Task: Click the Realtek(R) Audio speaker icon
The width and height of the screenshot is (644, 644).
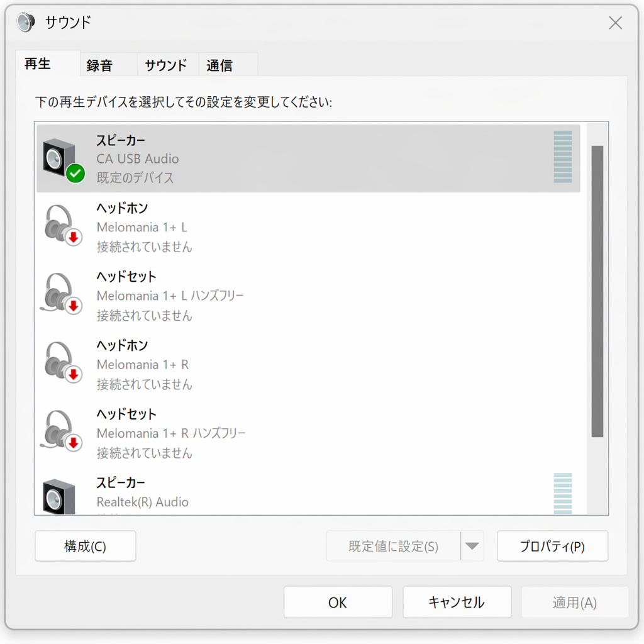Action: pos(60,497)
